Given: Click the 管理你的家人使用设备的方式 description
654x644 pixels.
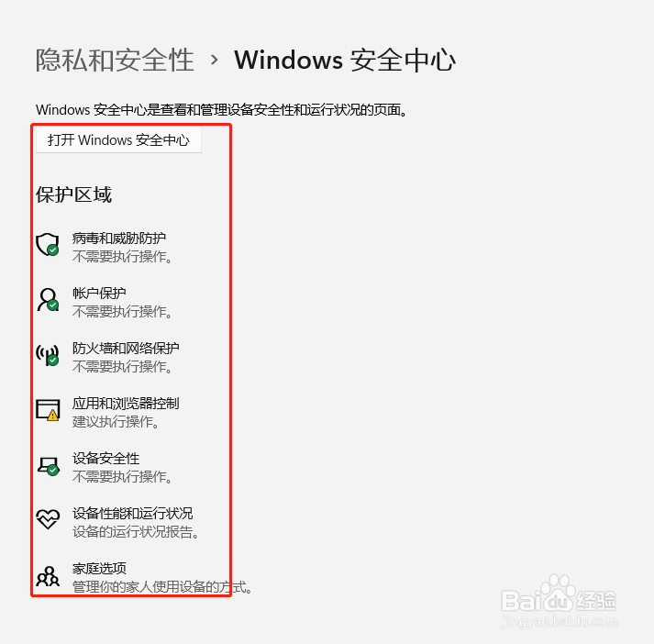Looking at the screenshot, I should click(162, 587).
